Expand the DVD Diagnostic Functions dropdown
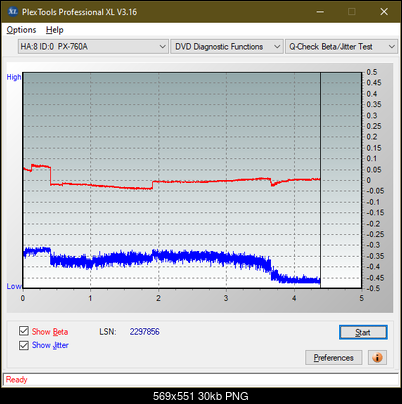This screenshot has height=404, width=402. pos(227,47)
